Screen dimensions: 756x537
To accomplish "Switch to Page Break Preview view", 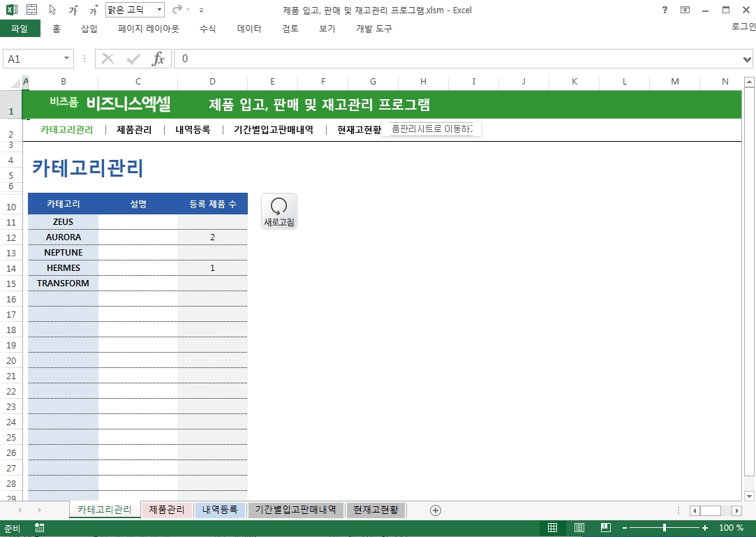I will (x=605, y=528).
